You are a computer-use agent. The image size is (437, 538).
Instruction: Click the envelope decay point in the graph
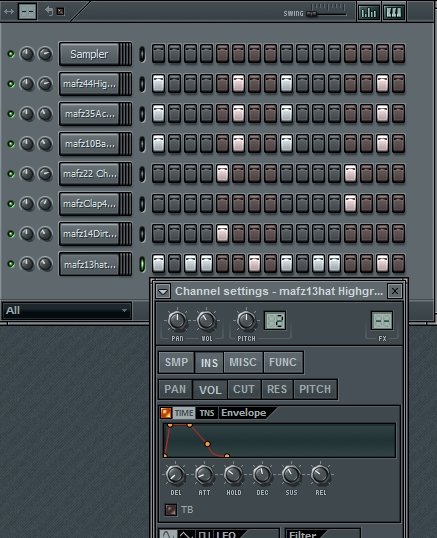[207, 444]
